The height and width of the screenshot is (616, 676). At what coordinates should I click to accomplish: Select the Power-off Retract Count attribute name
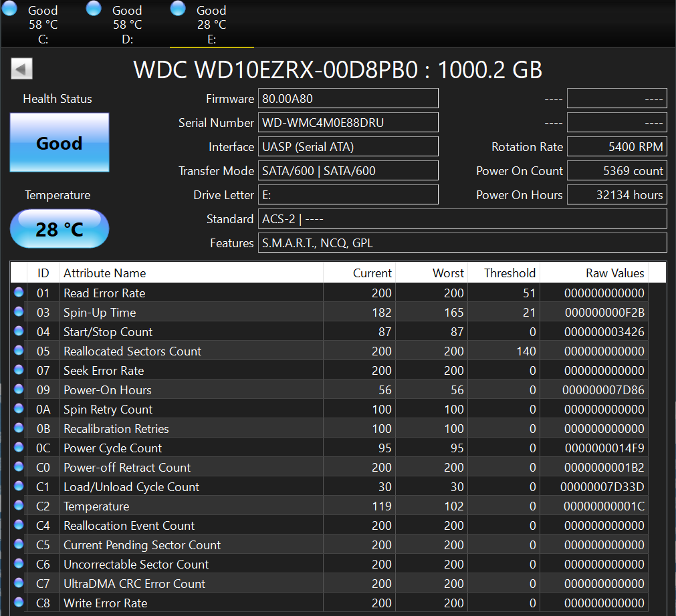click(127, 468)
